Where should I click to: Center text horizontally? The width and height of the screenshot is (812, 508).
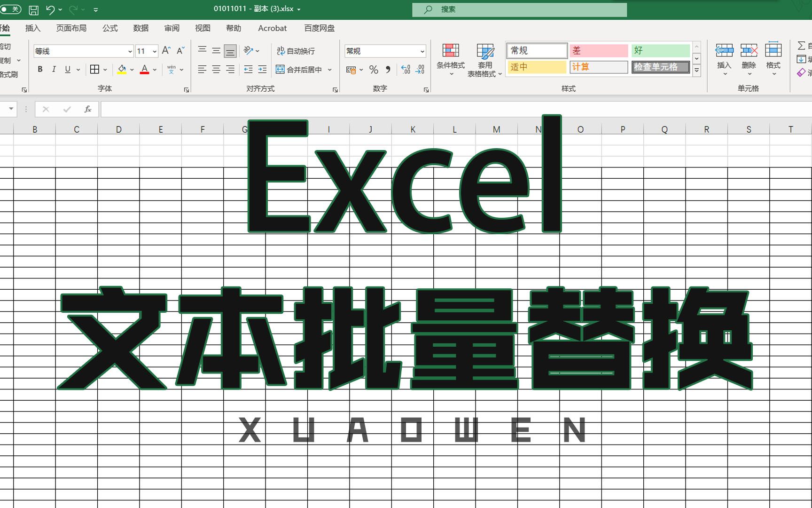point(216,70)
